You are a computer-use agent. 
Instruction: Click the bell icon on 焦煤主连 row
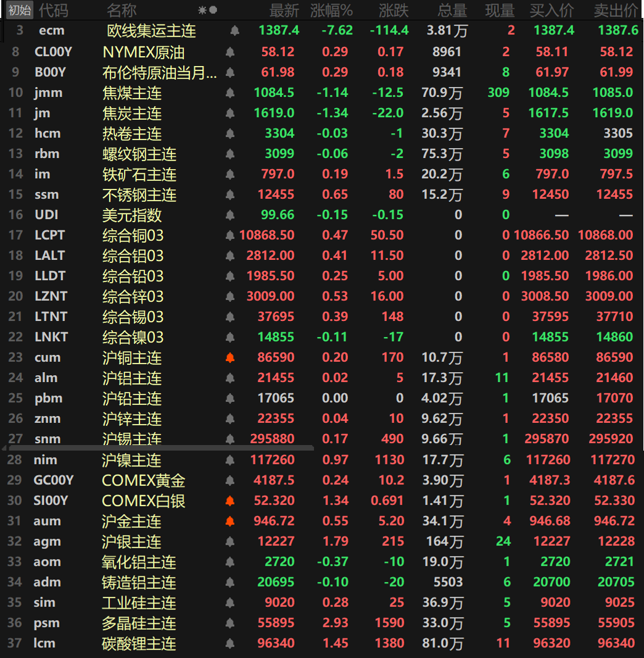230,93
